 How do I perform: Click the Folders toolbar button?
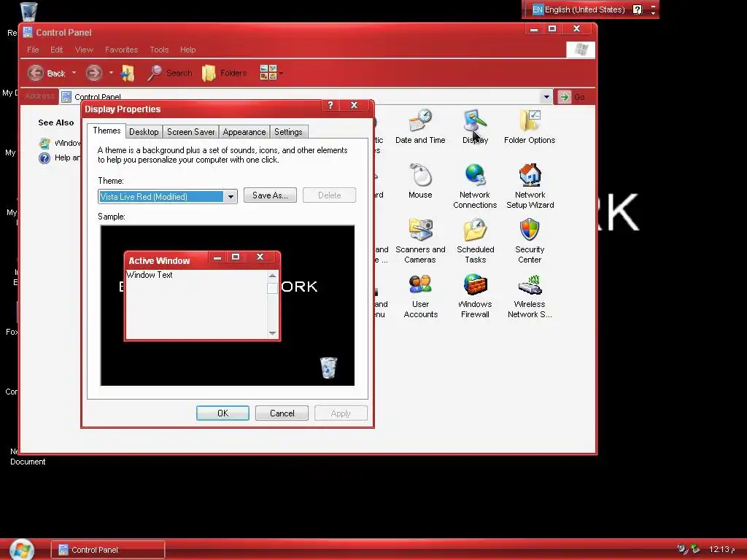click(x=224, y=73)
